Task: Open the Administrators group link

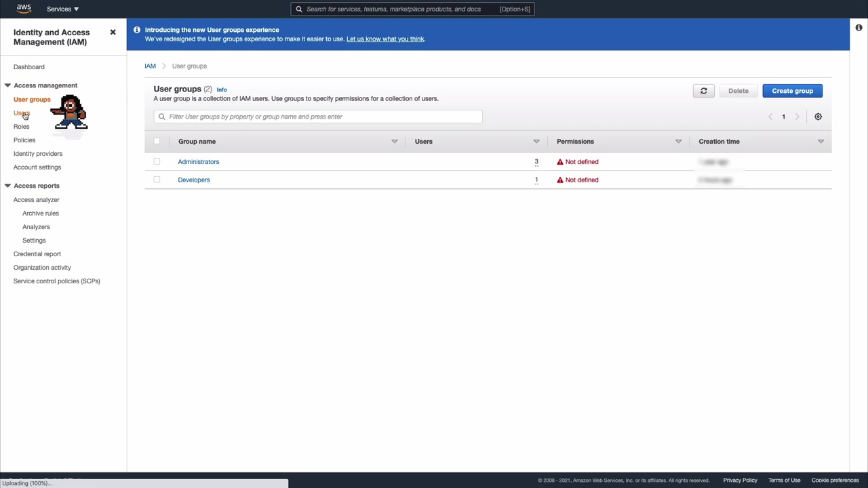Action: pos(199,162)
